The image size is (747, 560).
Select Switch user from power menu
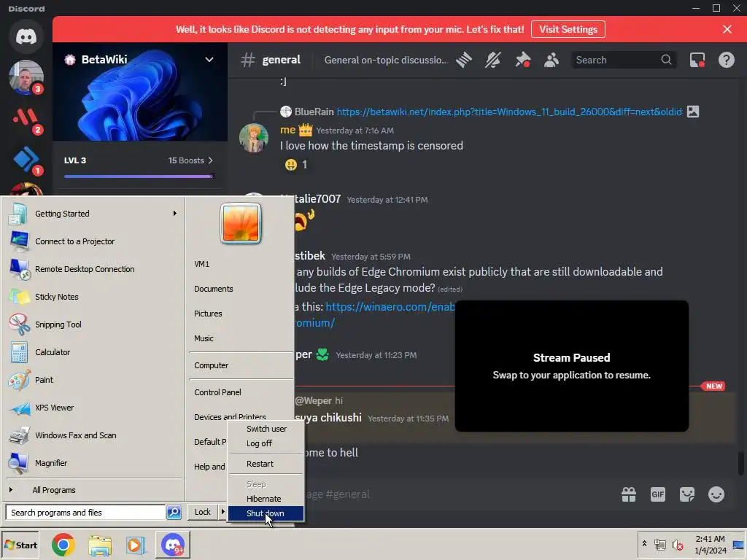coord(266,429)
